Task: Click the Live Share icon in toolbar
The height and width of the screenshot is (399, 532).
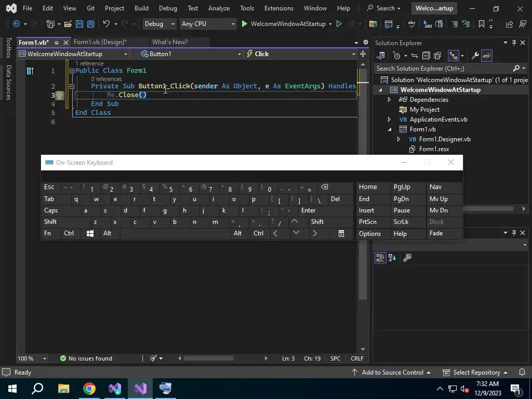Action: (509, 24)
